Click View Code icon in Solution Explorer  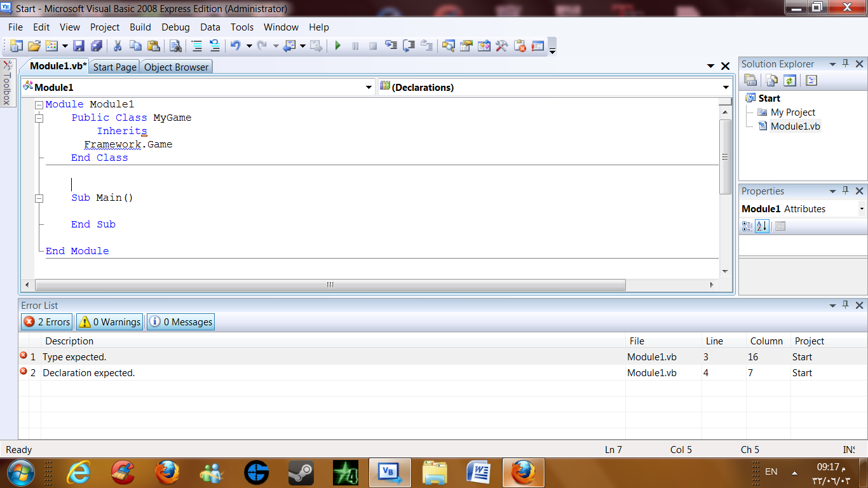coord(811,80)
